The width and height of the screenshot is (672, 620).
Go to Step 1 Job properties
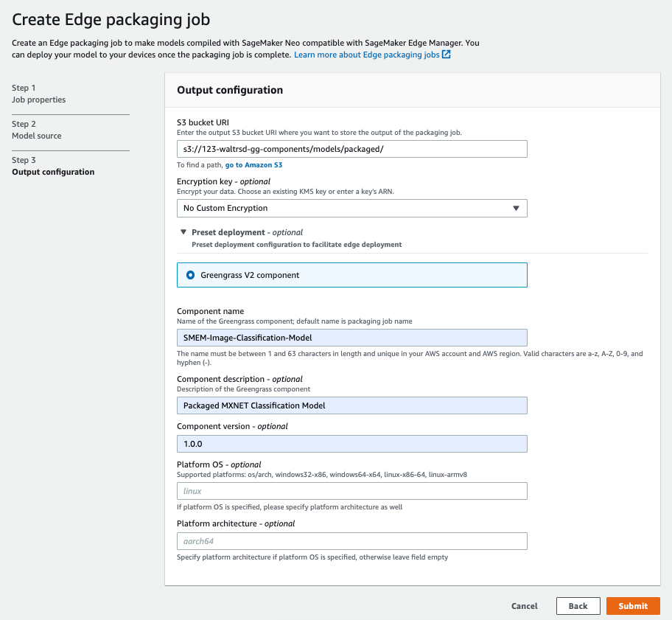tap(38, 94)
